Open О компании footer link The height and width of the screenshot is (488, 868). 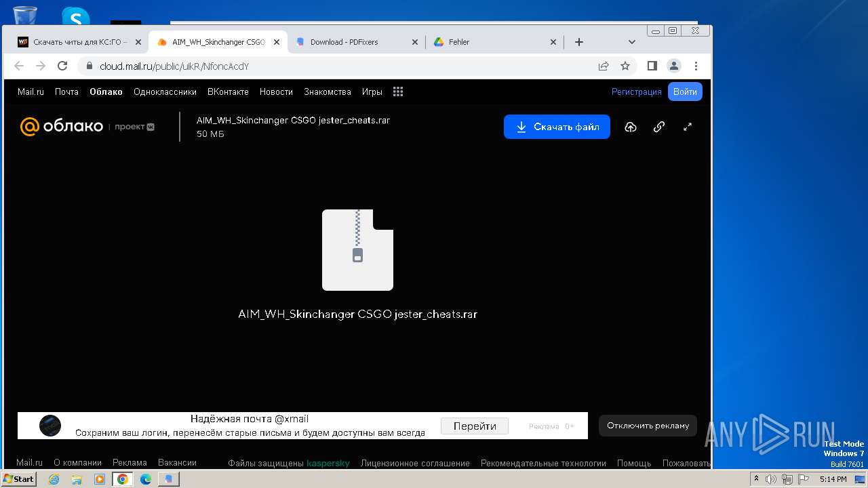(77, 463)
